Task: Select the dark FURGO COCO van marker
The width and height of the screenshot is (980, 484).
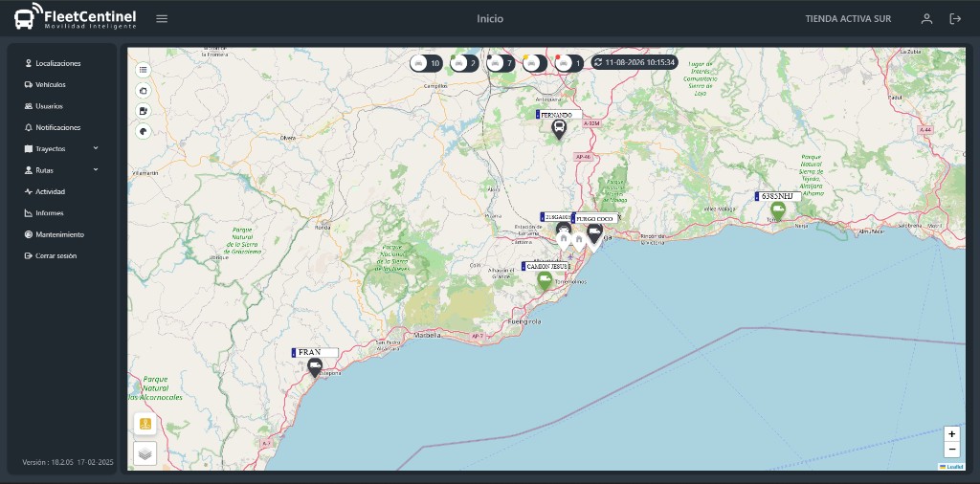Action: [594, 233]
